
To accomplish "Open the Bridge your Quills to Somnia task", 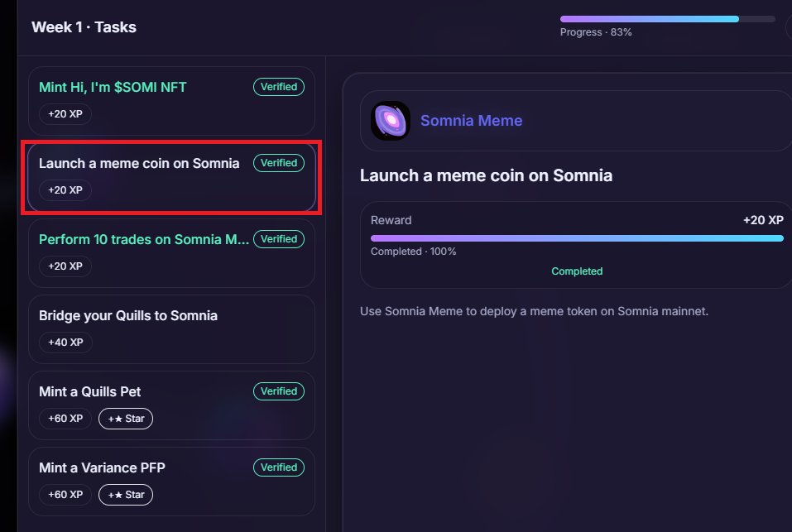I will [x=172, y=329].
